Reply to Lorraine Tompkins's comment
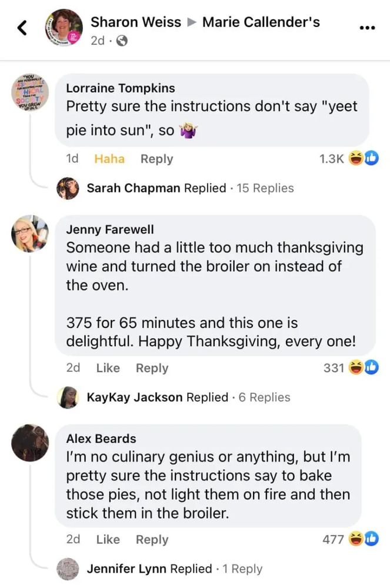 pos(156,159)
